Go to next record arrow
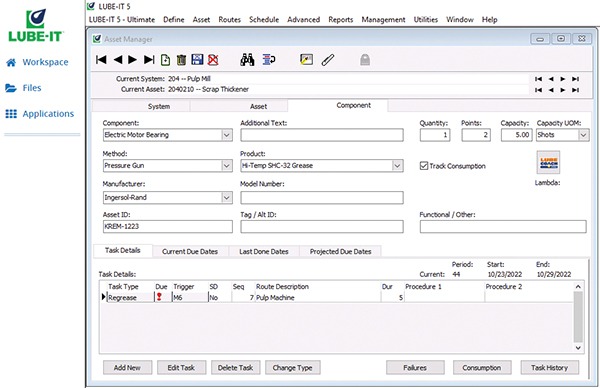 133,60
